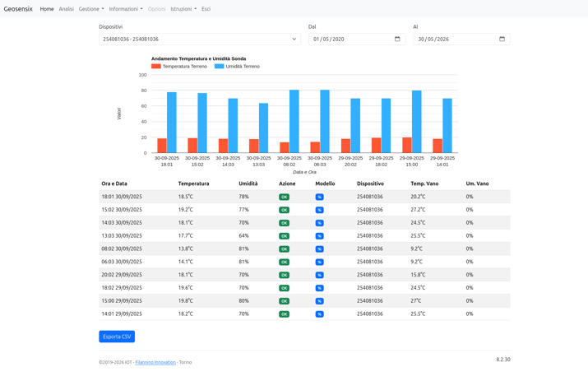The image size is (588, 381).
Task: Select the 15.8°C Temp. Vano cell
Action: 418,275
